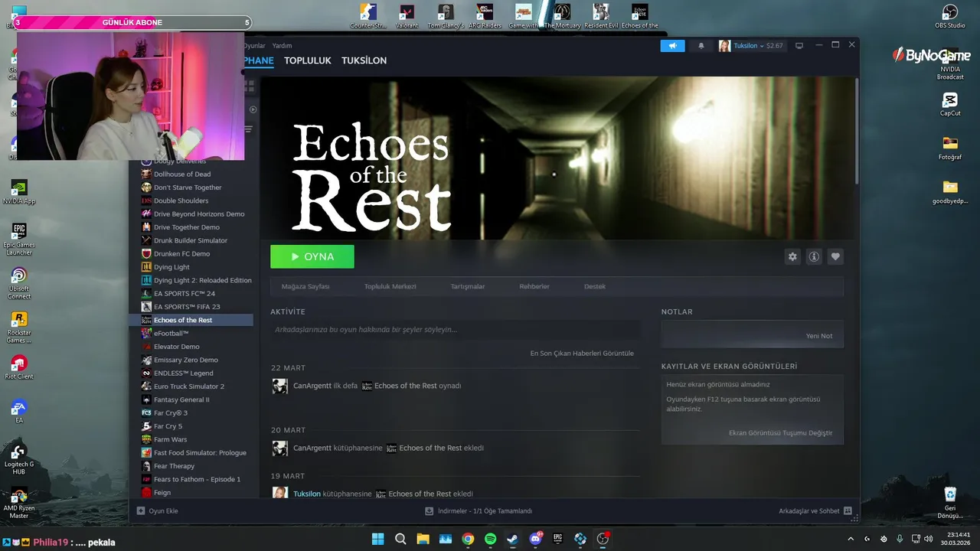Open ARC Raiders desktop shortcut
Viewport: 980px width, 551px height.
coord(485,16)
